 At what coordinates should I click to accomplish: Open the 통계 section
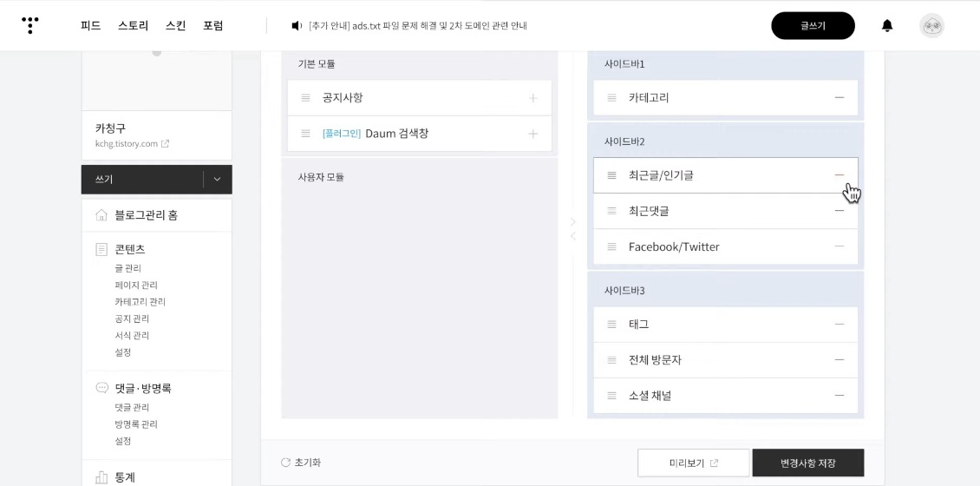(x=125, y=477)
